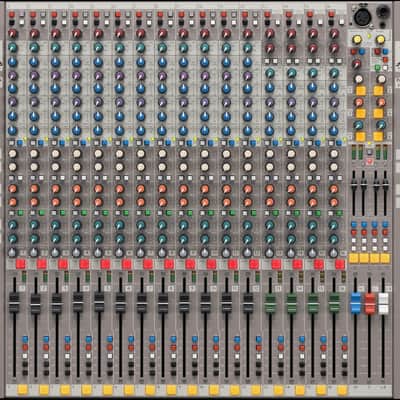This screenshot has height=400, width=400.
Task: Click the leftmost yellow button below group faders
Action: coord(354,258)
